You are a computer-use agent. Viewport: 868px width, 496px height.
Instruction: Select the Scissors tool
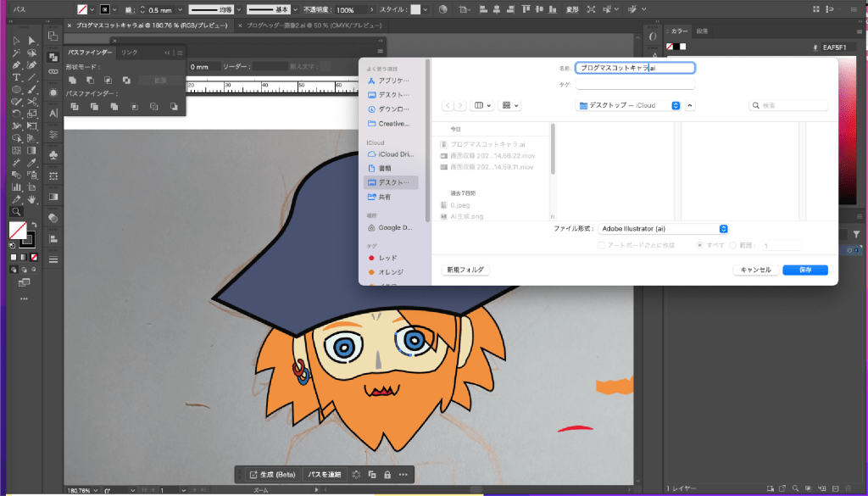[x=32, y=102]
